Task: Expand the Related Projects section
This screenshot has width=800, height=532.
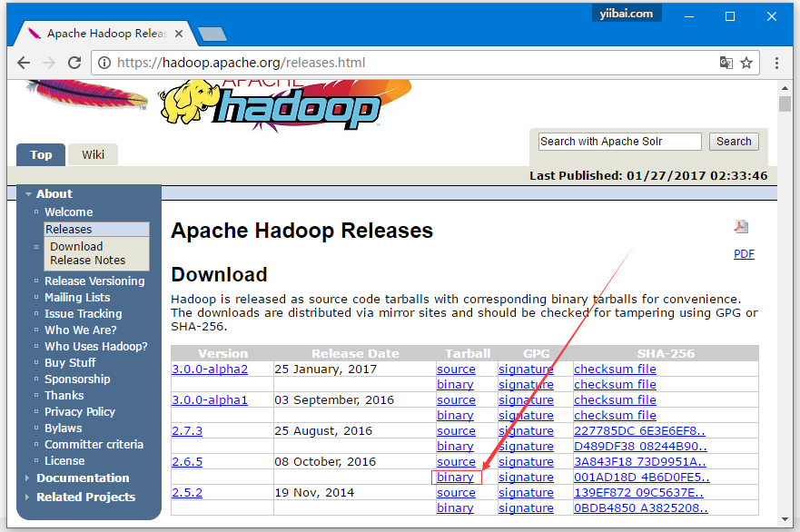Action: [28, 498]
